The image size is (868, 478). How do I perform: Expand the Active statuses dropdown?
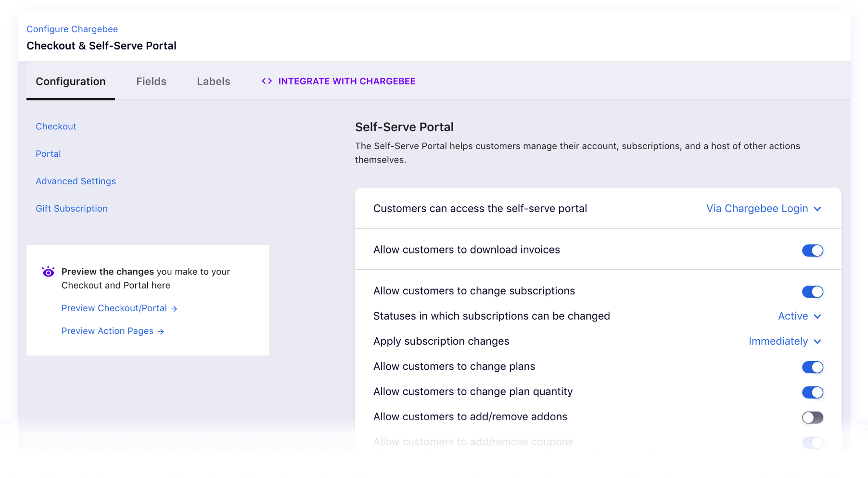tap(799, 316)
